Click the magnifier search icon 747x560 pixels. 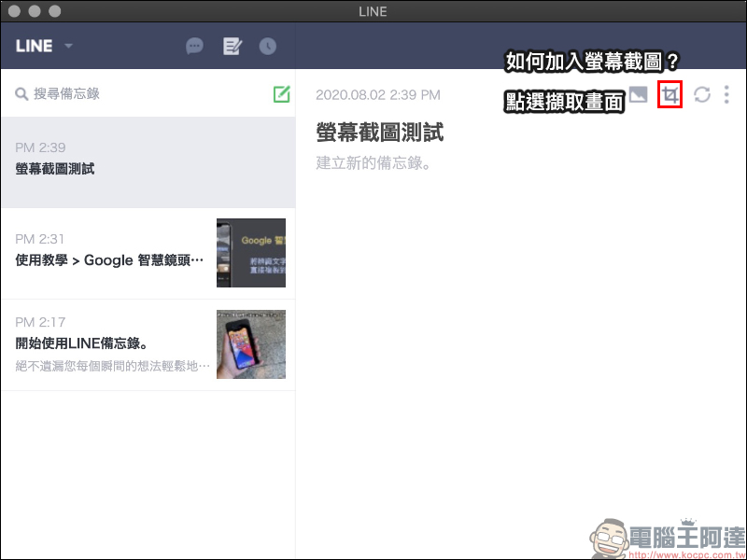[x=21, y=94]
